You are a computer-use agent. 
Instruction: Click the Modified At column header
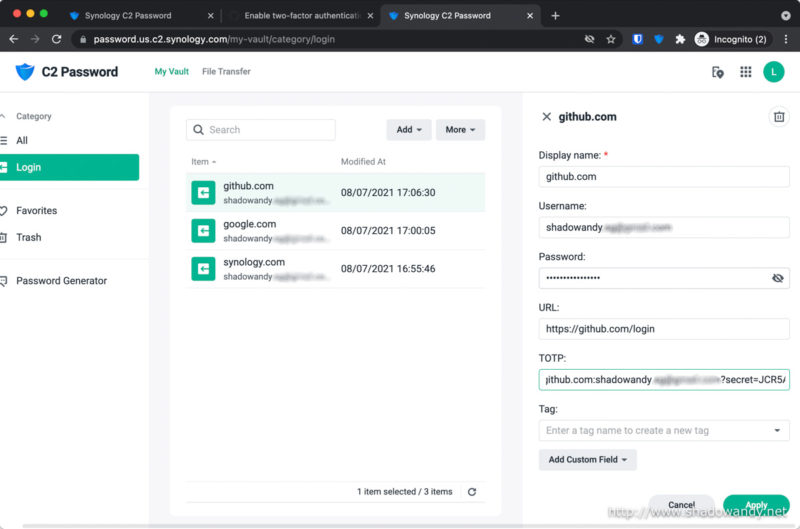pos(363,162)
